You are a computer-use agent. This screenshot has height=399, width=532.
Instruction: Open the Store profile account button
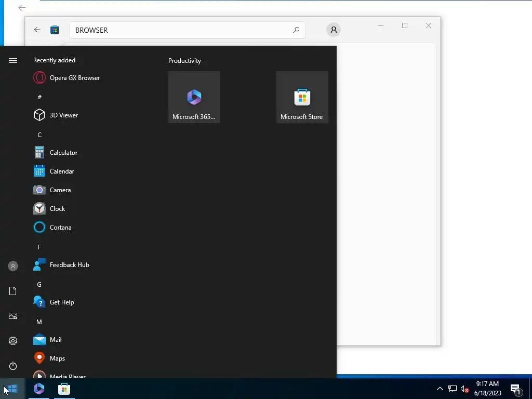coord(334,30)
